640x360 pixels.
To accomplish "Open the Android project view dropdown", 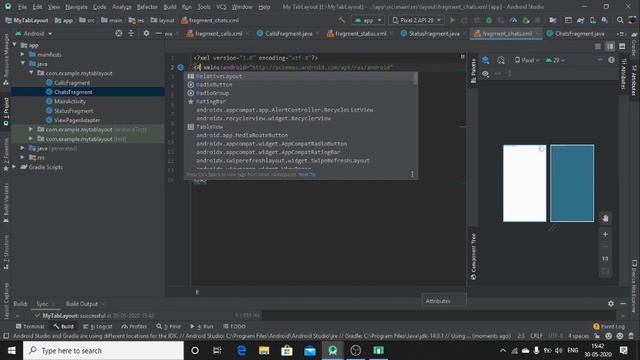I will coord(34,33).
